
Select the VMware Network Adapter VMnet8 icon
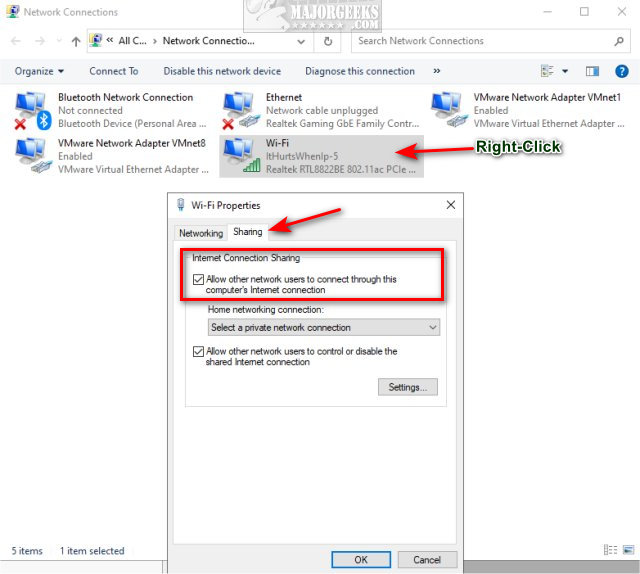click(33, 156)
